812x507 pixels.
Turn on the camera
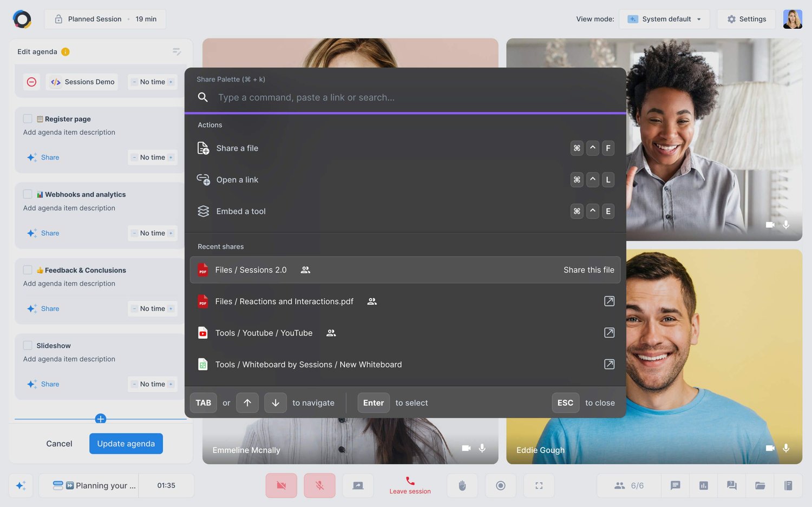pyautogui.click(x=281, y=485)
